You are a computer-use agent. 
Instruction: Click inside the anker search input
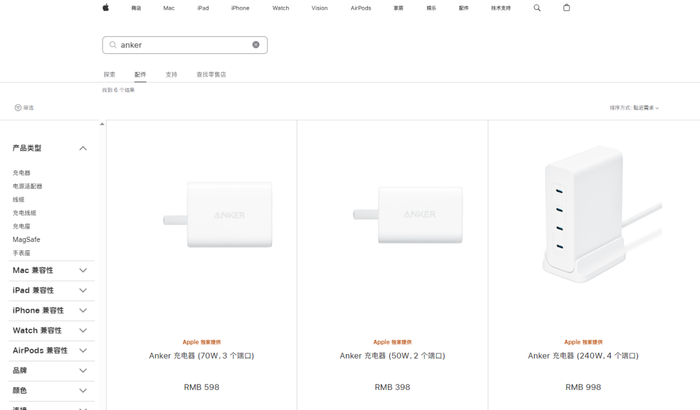180,45
